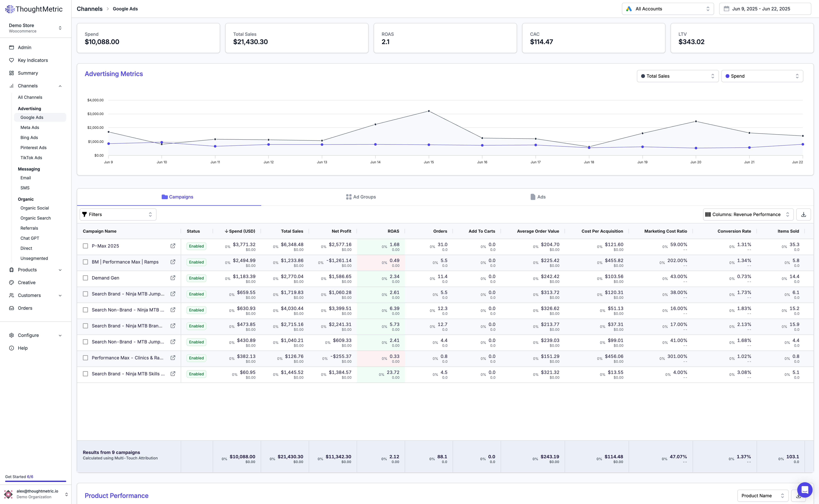Switch to the Ads tab

coord(538,197)
